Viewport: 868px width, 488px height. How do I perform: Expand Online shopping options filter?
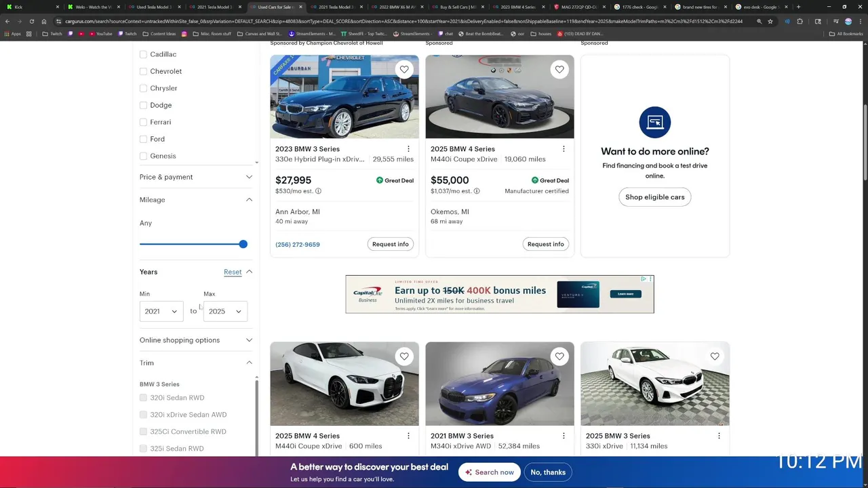click(x=196, y=340)
